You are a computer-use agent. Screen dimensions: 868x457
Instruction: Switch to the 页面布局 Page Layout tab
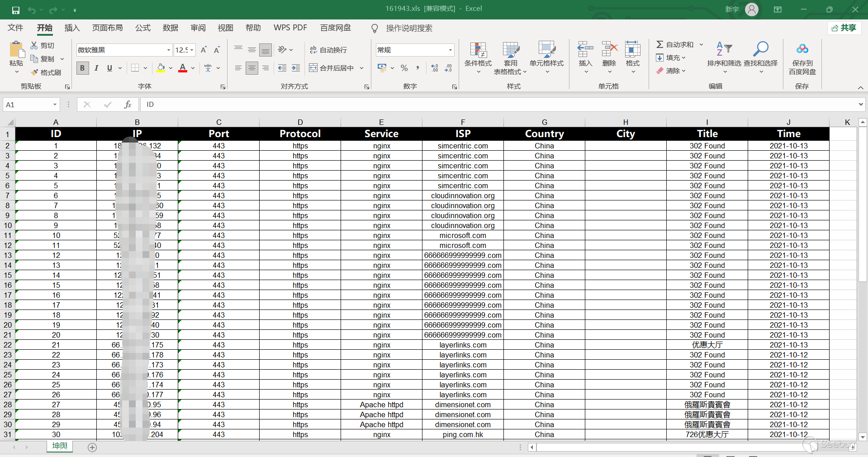108,28
